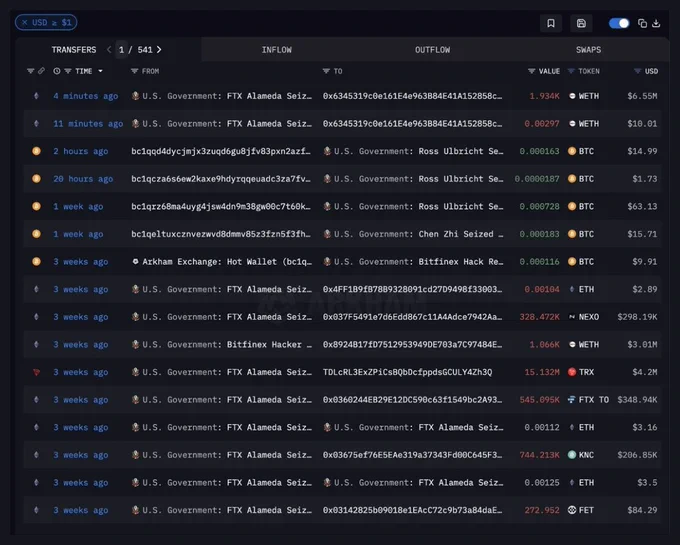
Task: Open Chen Zhi Seized recipient entity
Action: 413,234
